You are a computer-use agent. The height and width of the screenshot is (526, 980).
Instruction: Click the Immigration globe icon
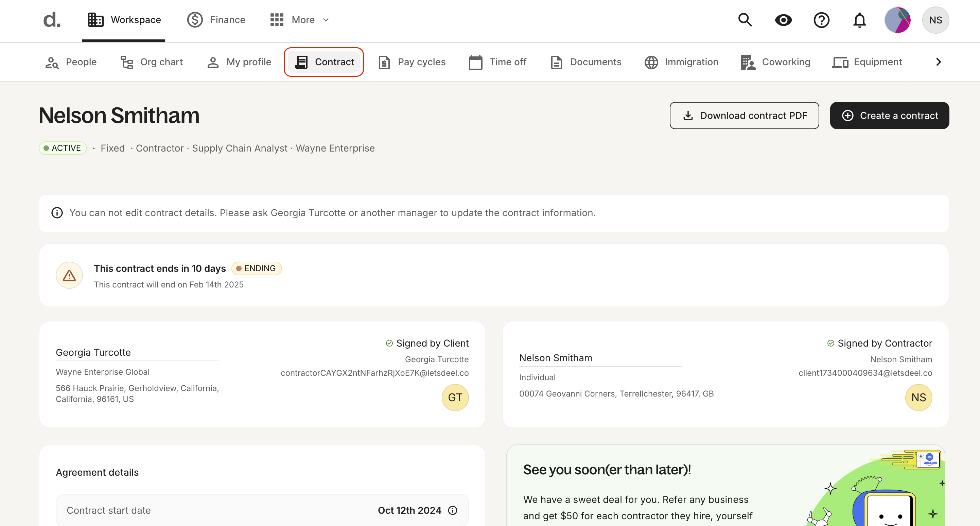(651, 63)
